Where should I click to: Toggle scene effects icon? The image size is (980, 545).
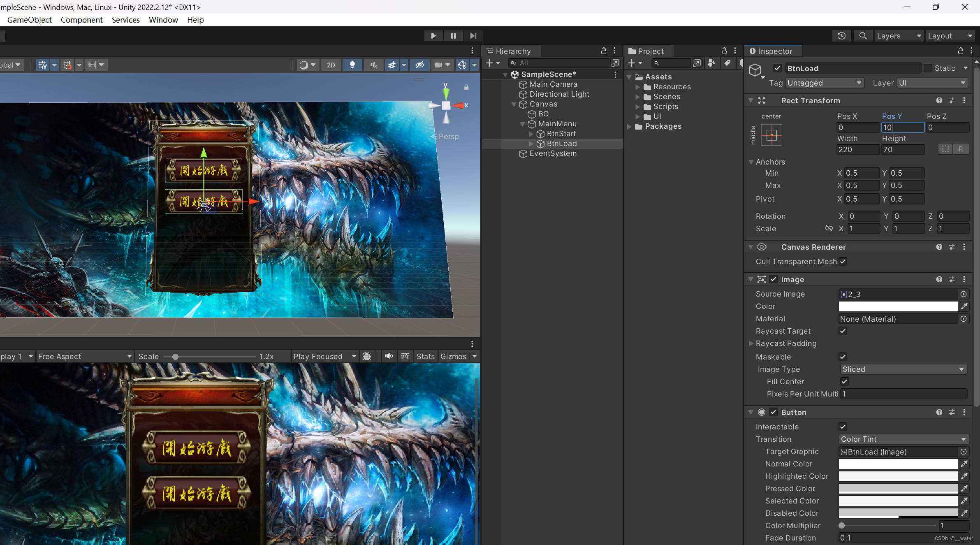pyautogui.click(x=392, y=65)
